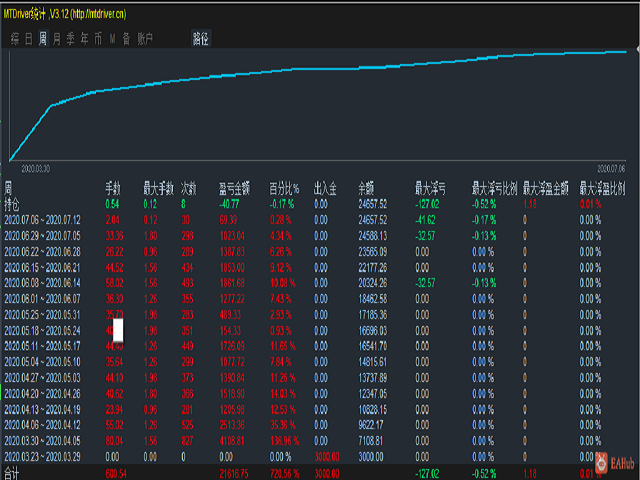This screenshot has width=640, height=480.
Task: Click the 最大手数 column header
Action: 158,189
